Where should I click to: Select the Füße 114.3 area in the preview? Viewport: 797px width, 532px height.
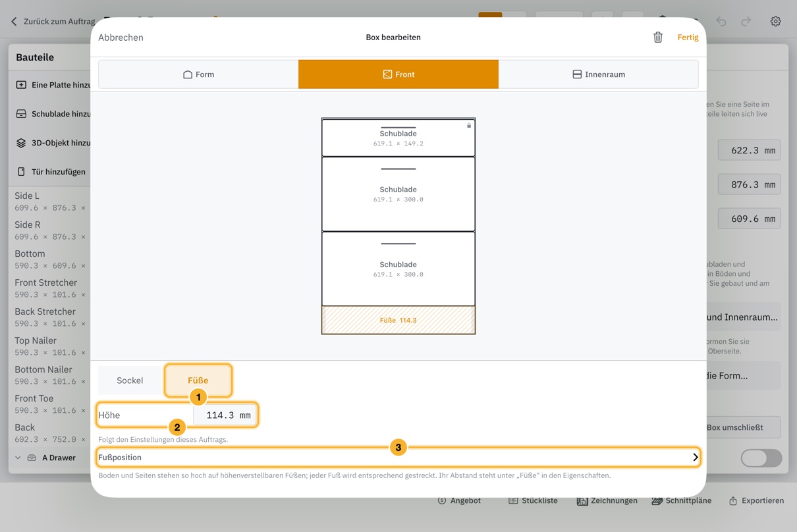[x=398, y=320]
